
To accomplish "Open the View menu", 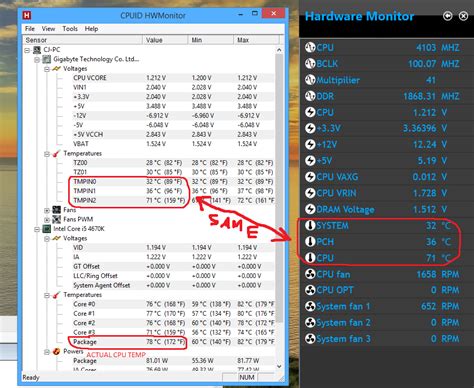I will pyautogui.click(x=48, y=29).
